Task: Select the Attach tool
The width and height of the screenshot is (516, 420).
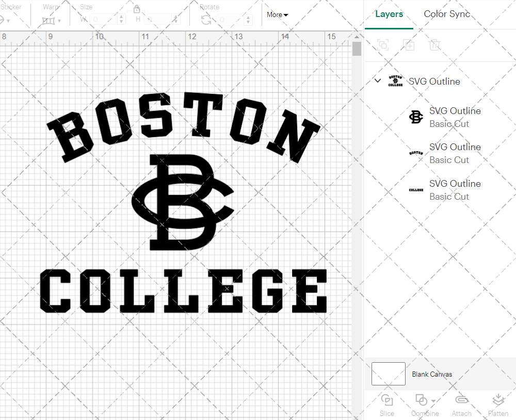Action: coord(461,405)
